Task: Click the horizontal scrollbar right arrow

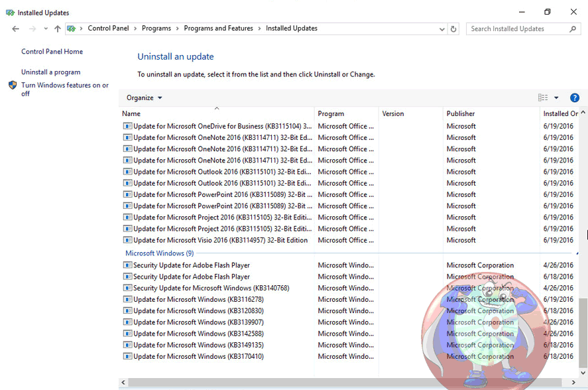Action: (573, 382)
